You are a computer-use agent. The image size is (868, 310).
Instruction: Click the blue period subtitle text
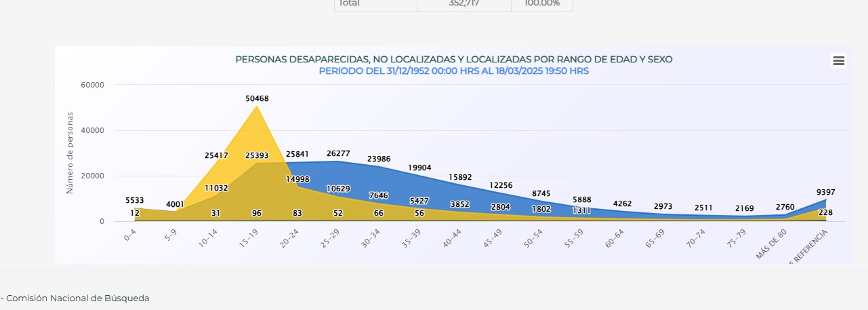(x=453, y=71)
